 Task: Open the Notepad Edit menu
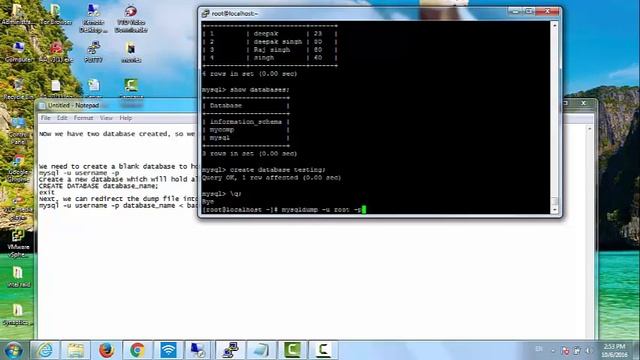click(62, 118)
